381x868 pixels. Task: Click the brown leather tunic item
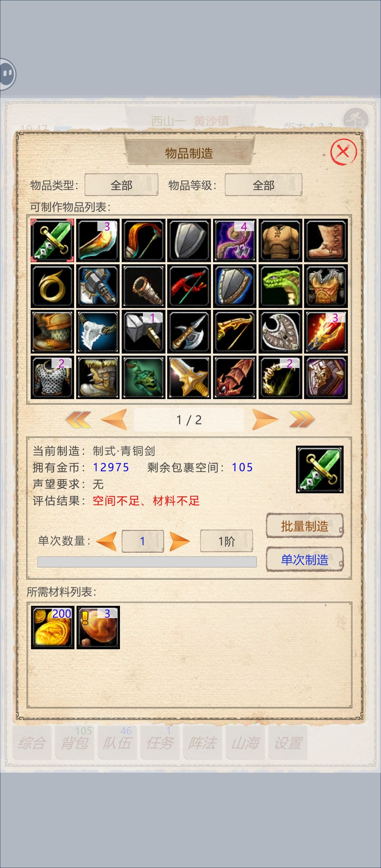point(280,240)
